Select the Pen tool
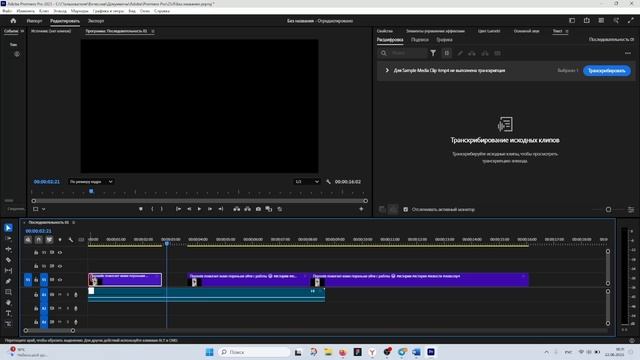640x360 pixels. 8,281
